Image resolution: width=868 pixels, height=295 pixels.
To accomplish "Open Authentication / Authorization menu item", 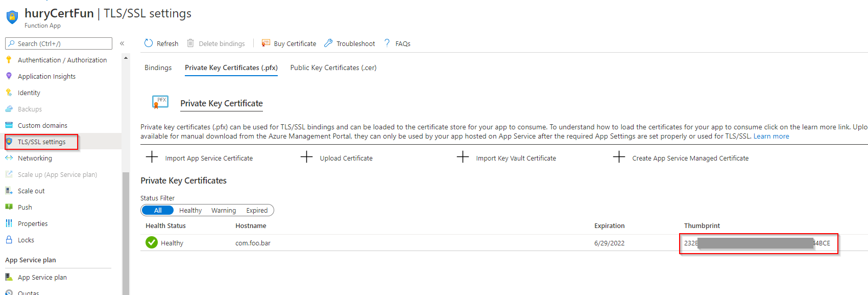I will point(62,60).
